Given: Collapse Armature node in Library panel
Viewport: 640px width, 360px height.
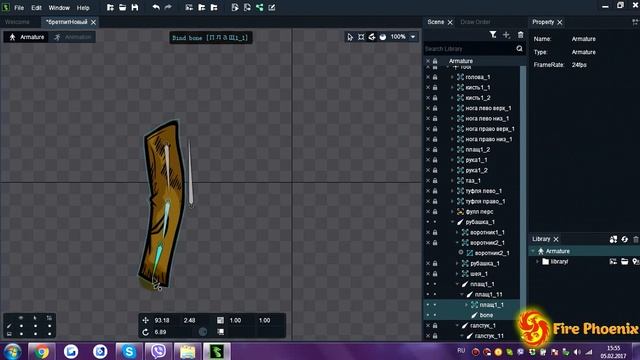Looking at the screenshot, I should coord(533,251).
